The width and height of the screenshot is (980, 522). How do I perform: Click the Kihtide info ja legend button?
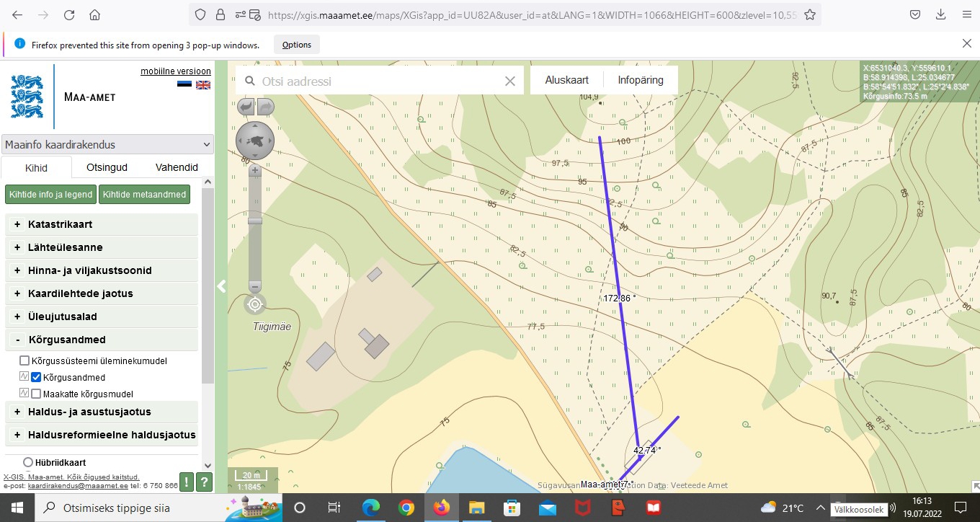tap(50, 194)
